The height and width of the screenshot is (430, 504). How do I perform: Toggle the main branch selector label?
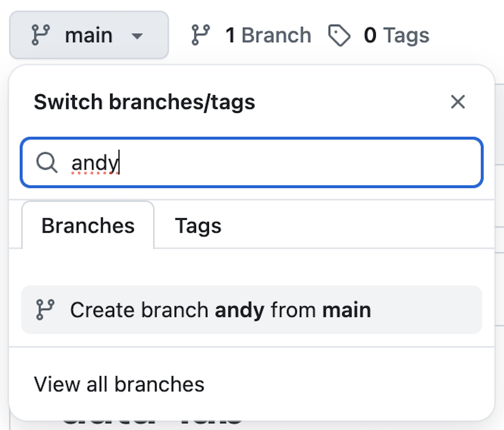click(x=89, y=35)
